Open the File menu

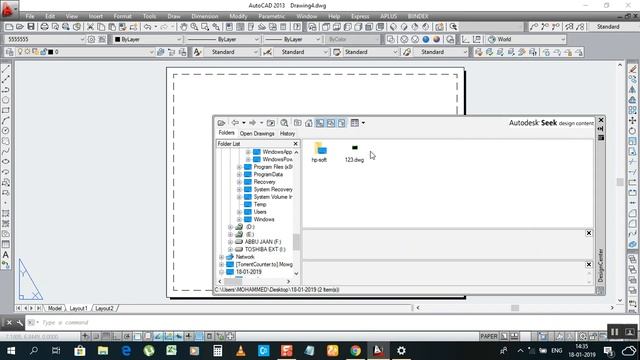(30, 16)
